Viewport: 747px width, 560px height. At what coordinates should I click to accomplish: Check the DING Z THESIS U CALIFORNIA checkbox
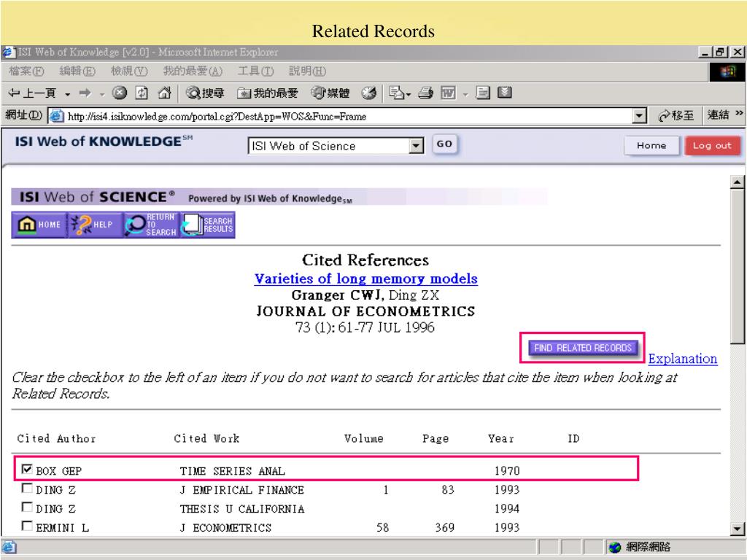coord(27,507)
